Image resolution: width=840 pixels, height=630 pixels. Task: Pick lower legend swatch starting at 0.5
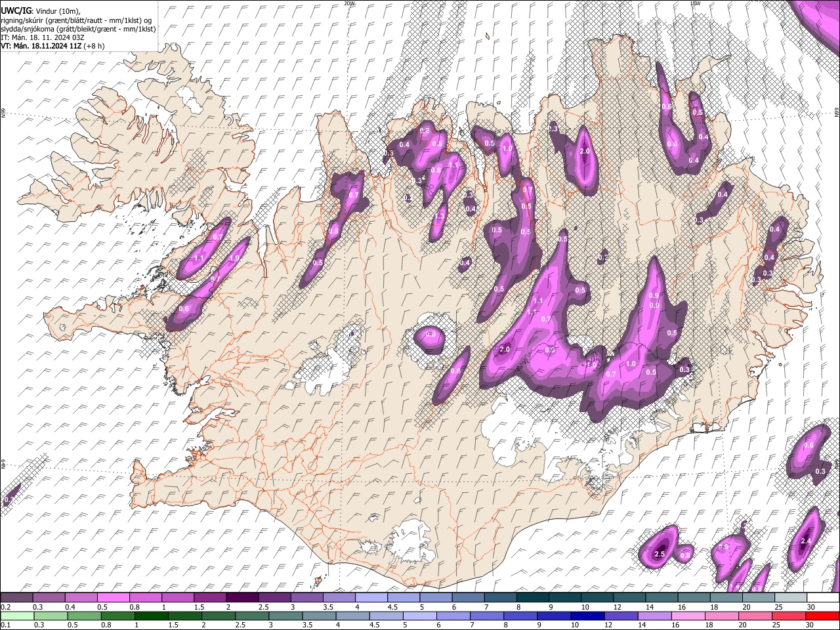84,616
